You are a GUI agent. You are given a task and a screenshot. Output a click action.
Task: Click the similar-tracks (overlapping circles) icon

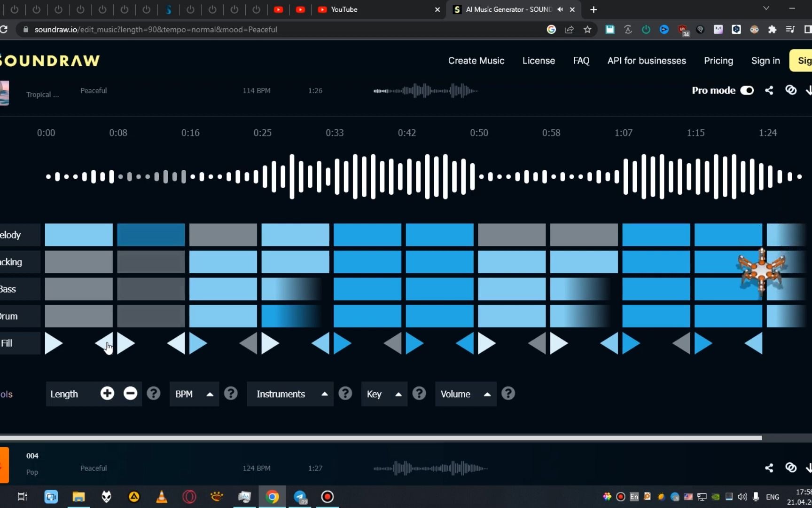(791, 90)
